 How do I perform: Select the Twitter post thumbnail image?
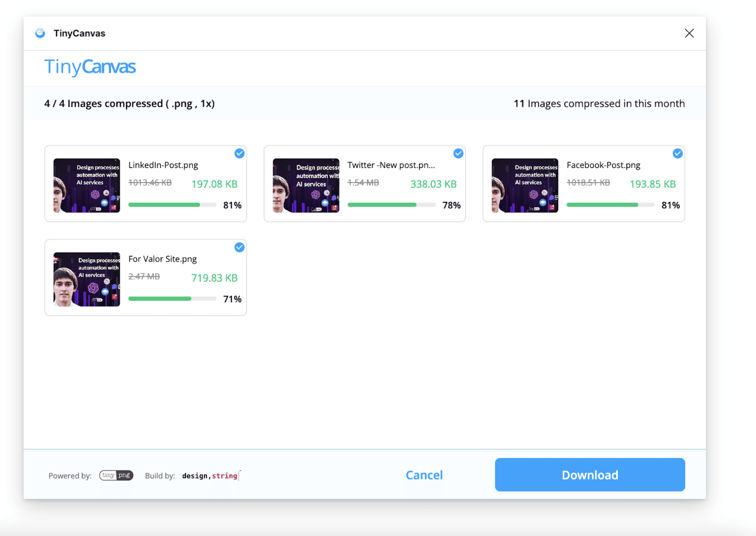[305, 185]
